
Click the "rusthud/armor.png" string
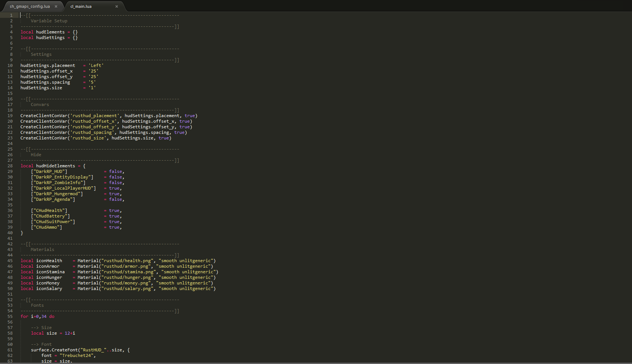coord(126,266)
